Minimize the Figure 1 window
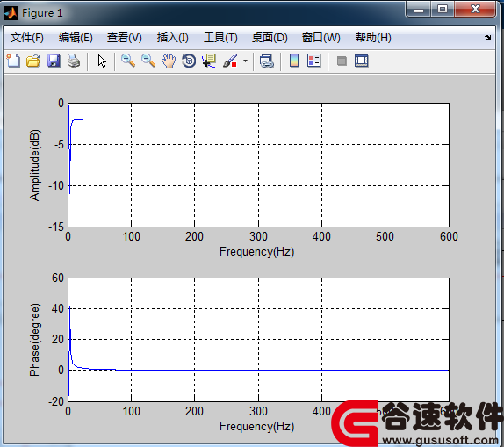 (419, 9)
